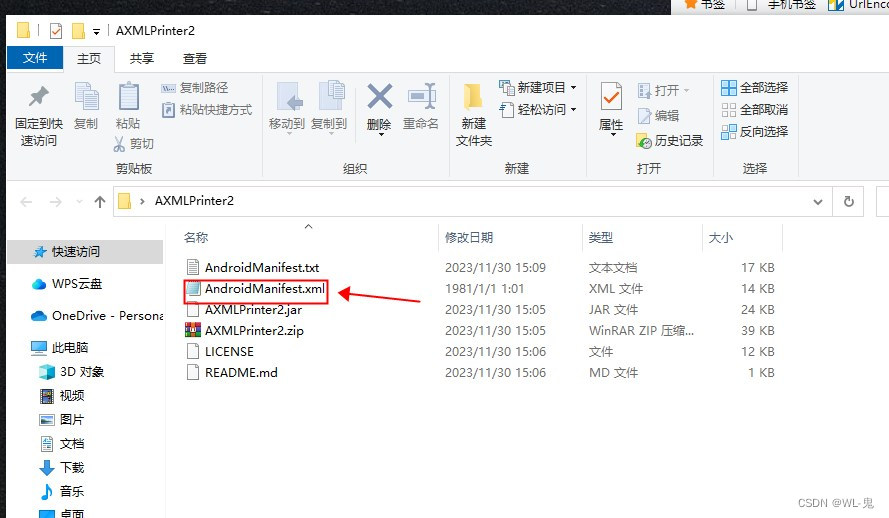Click the Copy to (复制到) icon

click(x=332, y=95)
